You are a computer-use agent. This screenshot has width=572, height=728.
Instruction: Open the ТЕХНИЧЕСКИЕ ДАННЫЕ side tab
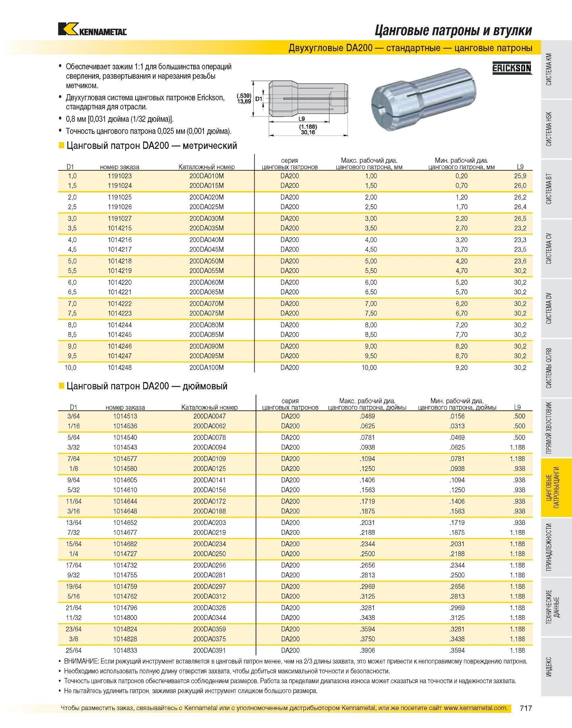click(x=556, y=608)
